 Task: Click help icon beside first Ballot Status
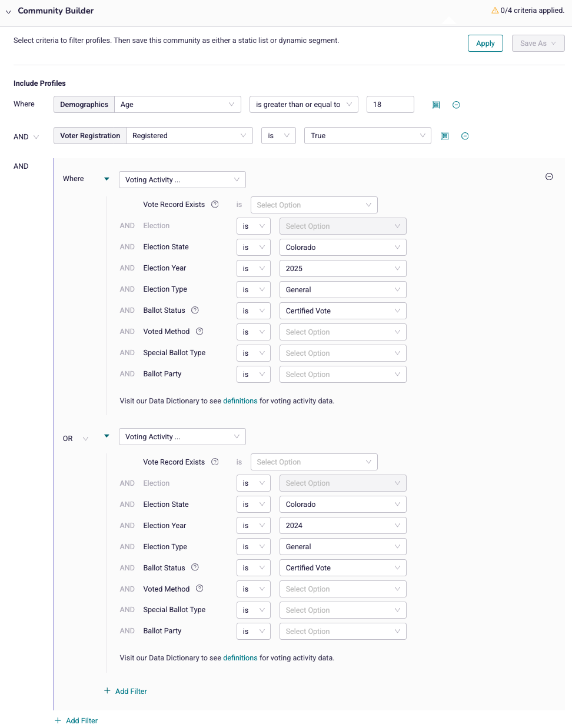195,310
